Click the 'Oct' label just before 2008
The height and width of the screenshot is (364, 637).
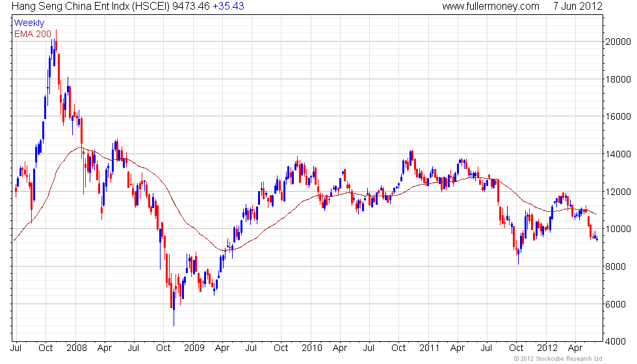[45, 348]
